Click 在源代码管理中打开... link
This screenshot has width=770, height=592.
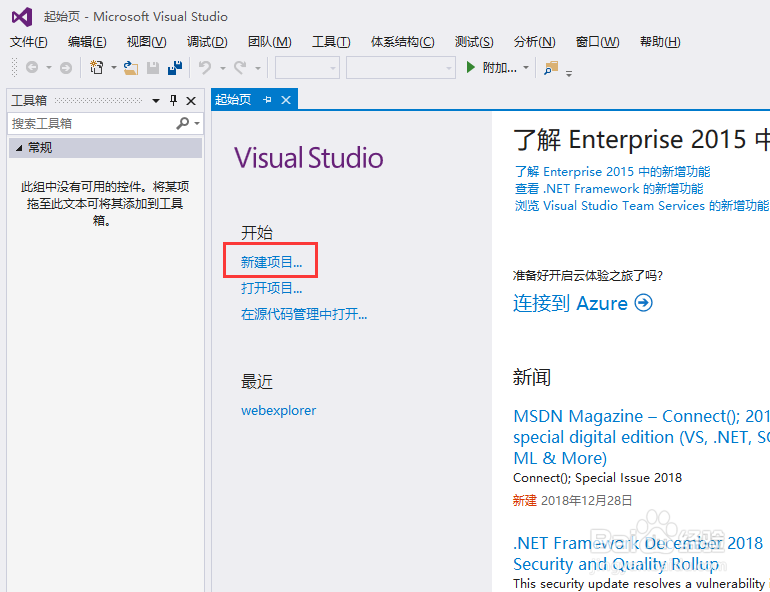coord(304,314)
